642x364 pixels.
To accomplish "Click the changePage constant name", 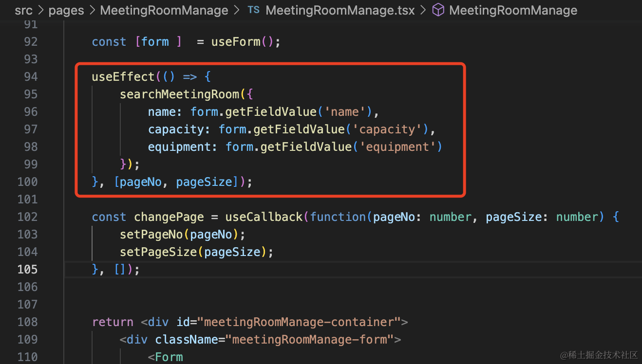I will (x=166, y=217).
